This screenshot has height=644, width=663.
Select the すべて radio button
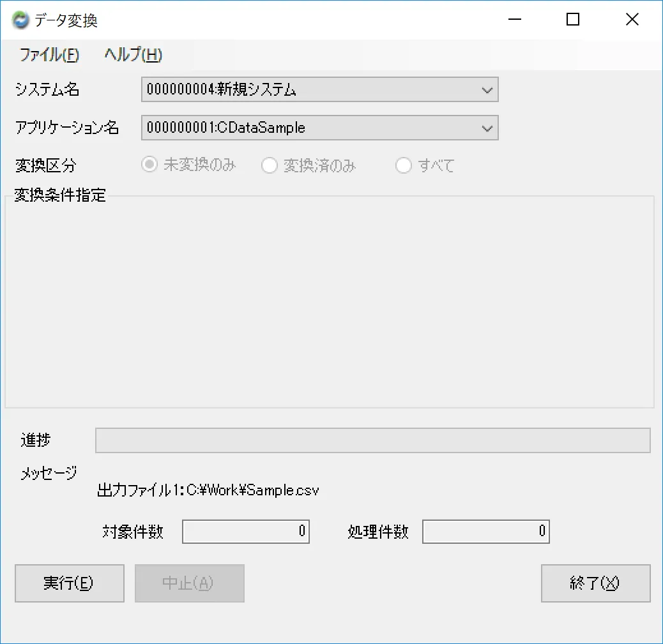404,165
